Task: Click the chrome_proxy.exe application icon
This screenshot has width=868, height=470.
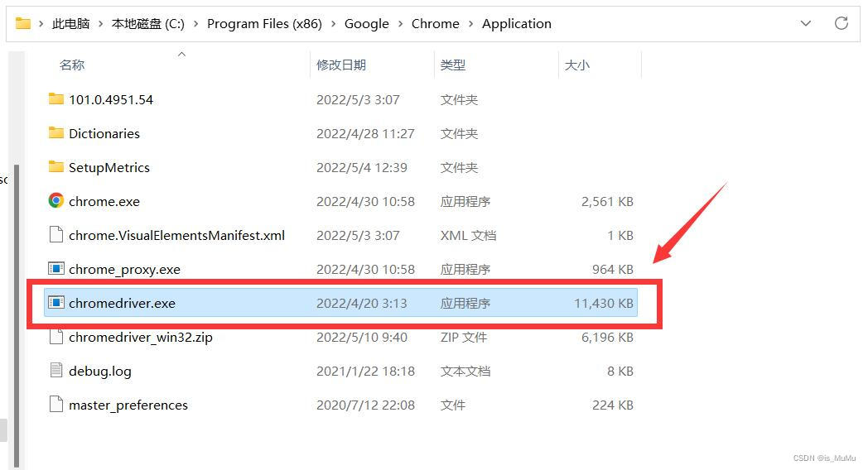Action: pos(56,269)
